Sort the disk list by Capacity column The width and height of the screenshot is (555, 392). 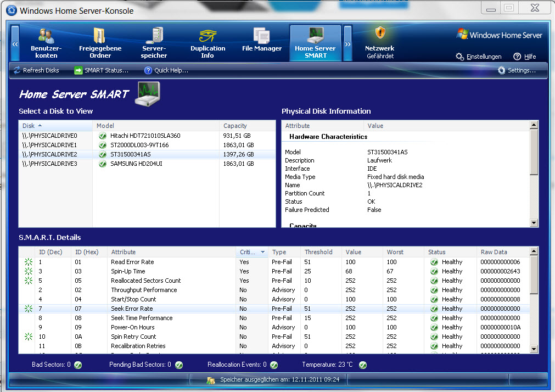(x=248, y=126)
